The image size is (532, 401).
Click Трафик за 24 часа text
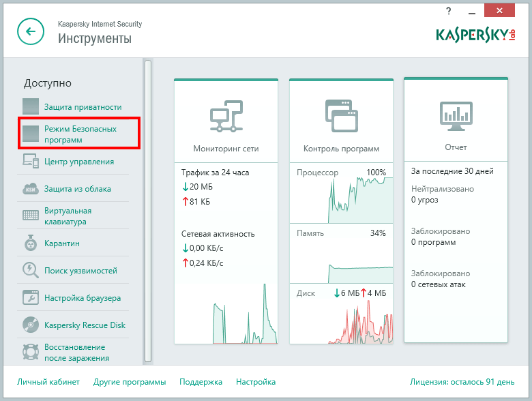click(215, 173)
